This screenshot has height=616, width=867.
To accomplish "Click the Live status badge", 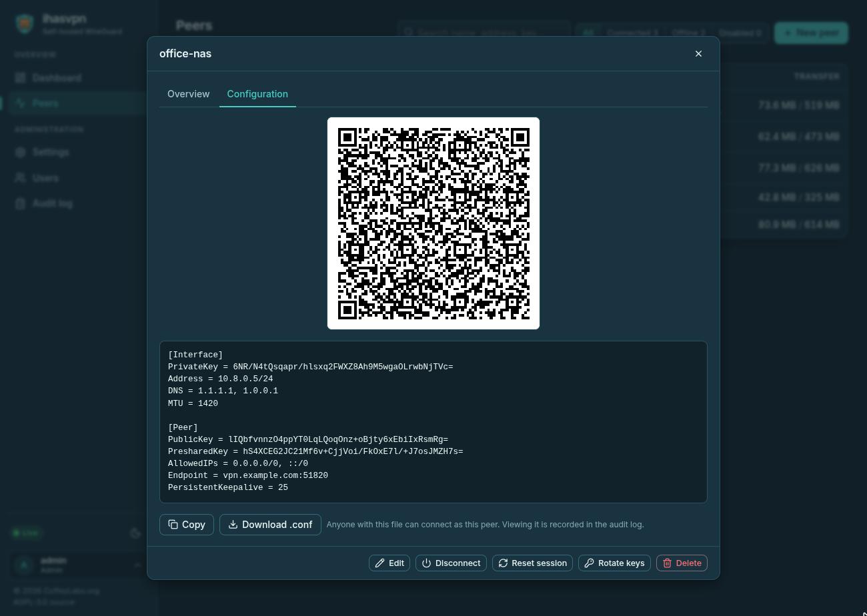I will pyautogui.click(x=27, y=533).
